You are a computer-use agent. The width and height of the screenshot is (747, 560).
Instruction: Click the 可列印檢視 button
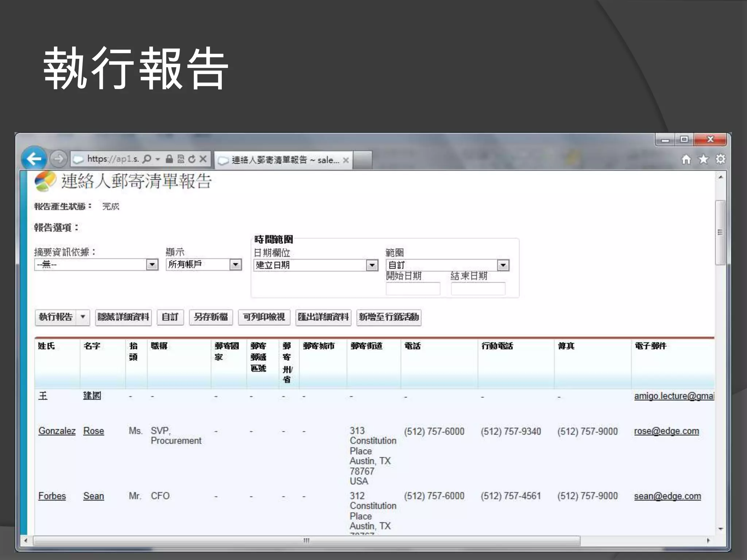(x=264, y=317)
